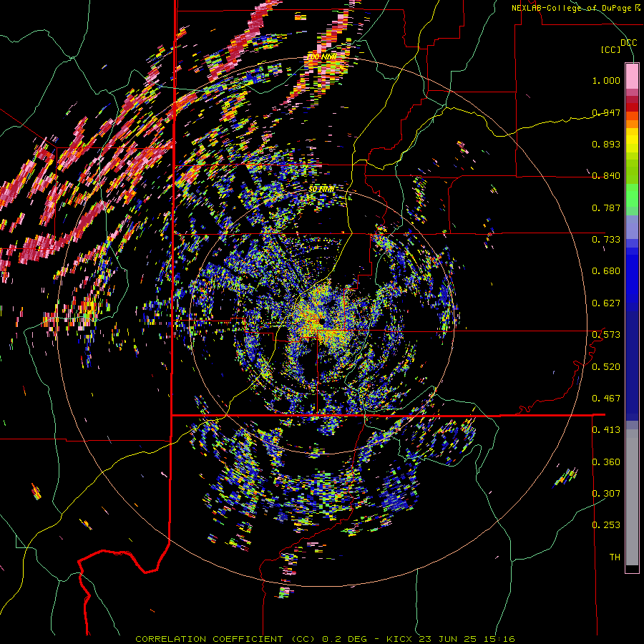Click the 0.413 scale value
The image size is (644, 644).
coord(606,429)
